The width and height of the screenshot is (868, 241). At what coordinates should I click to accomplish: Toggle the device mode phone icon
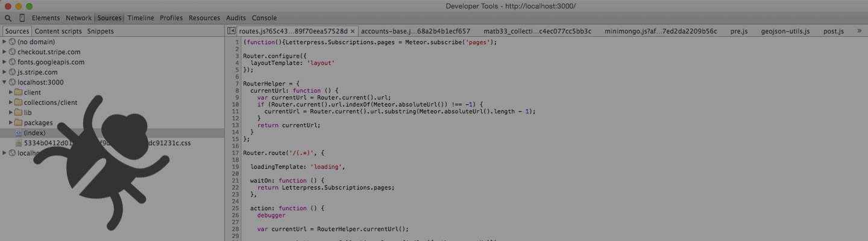[22, 18]
